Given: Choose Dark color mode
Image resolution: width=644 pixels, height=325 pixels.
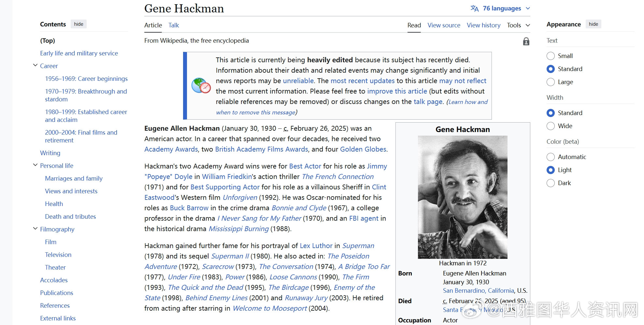Looking at the screenshot, I should click(x=551, y=183).
